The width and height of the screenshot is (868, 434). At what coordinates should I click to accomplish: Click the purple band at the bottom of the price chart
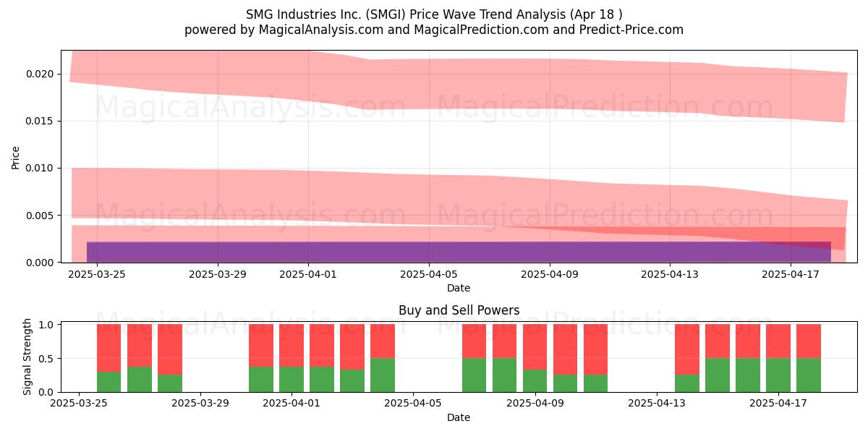[x=459, y=252]
